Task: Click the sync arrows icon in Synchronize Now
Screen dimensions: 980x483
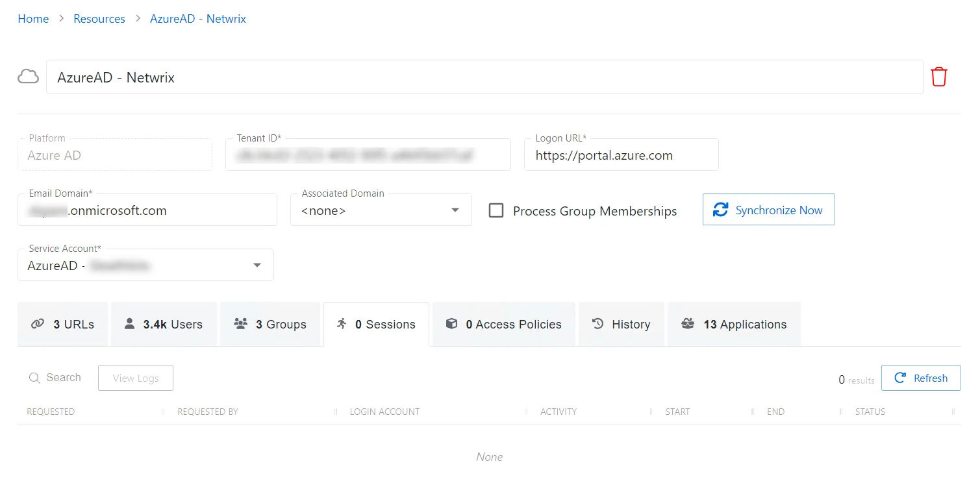Action: (x=720, y=210)
